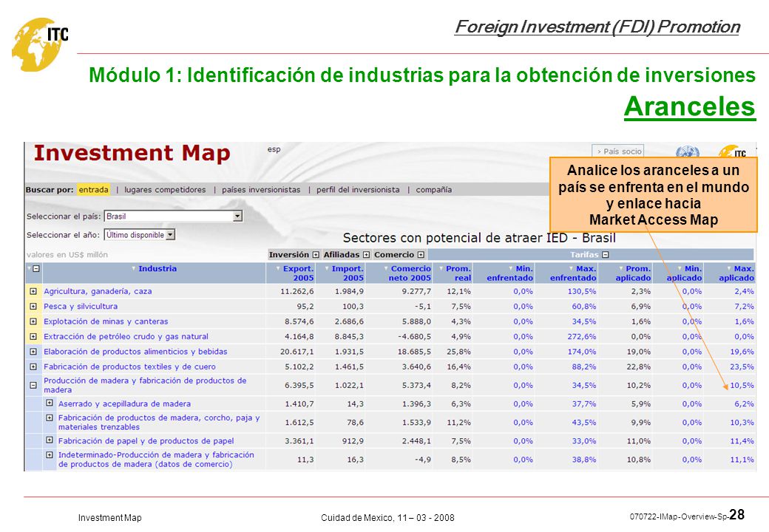
Task: Open Fabricación de papel y productos de papel
Action: (x=146, y=441)
